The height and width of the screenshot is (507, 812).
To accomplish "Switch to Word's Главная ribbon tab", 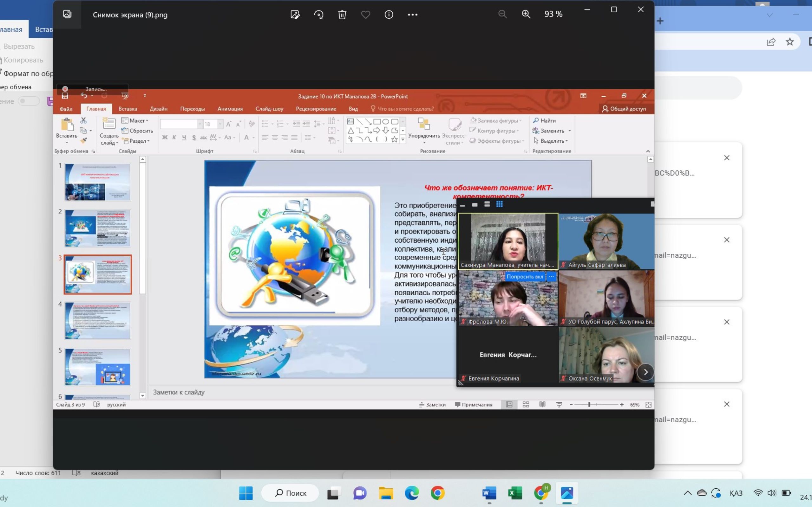I will point(11,29).
